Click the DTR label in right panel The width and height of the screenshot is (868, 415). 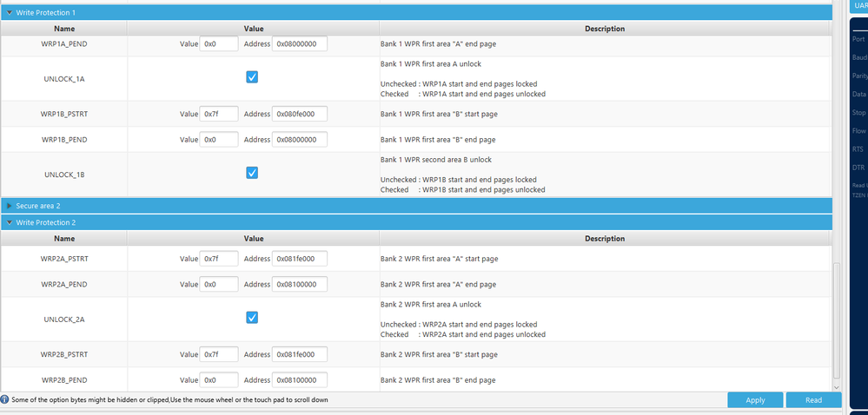[x=858, y=167]
